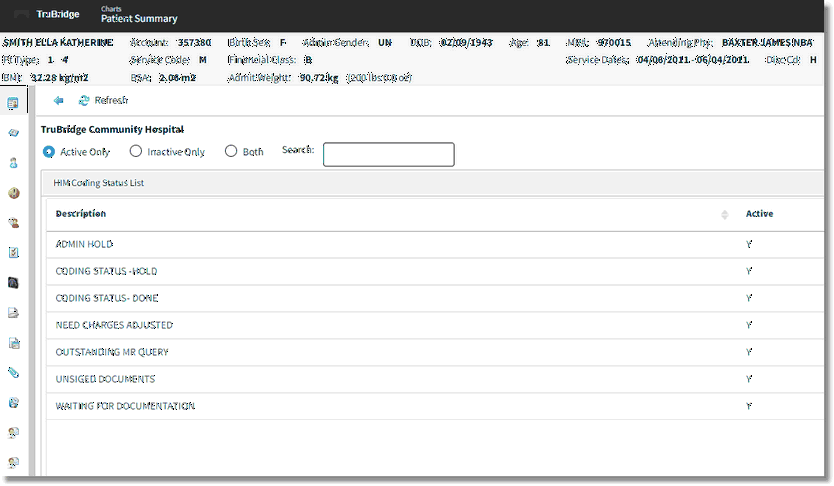Open the dark imaging x-ray sidebar icon

[14, 283]
